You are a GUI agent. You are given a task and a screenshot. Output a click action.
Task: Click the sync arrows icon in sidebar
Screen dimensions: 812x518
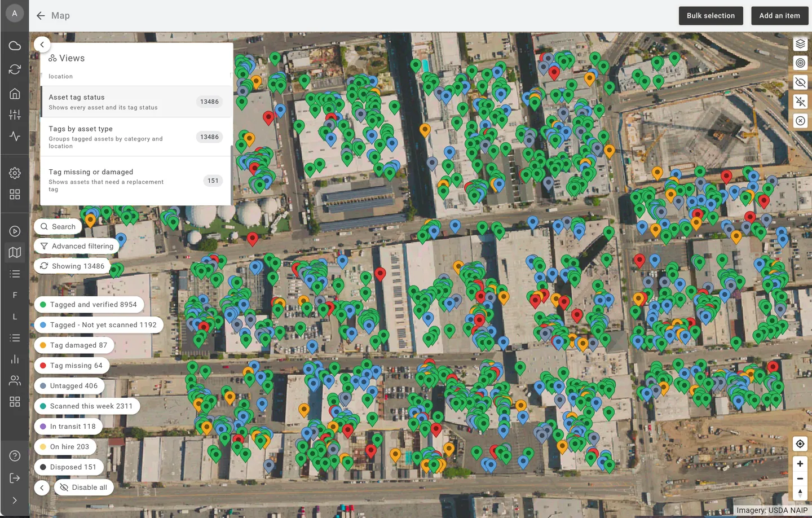15,69
